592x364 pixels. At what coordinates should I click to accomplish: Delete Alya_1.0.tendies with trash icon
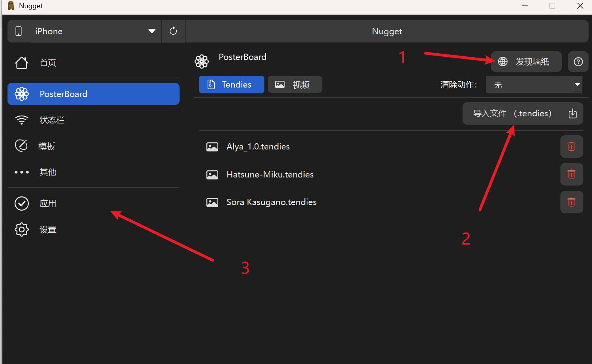(x=571, y=147)
